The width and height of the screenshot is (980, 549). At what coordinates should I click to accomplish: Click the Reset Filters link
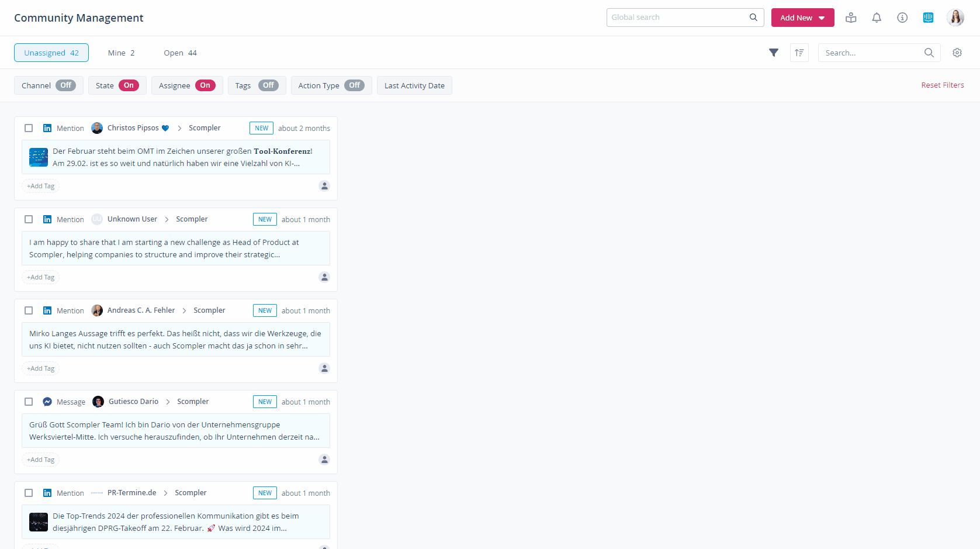tap(942, 85)
